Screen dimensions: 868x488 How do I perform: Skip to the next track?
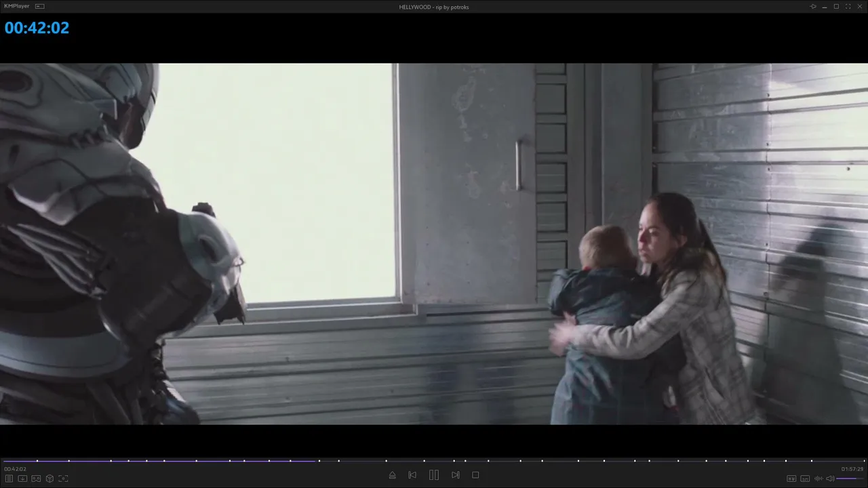(456, 475)
